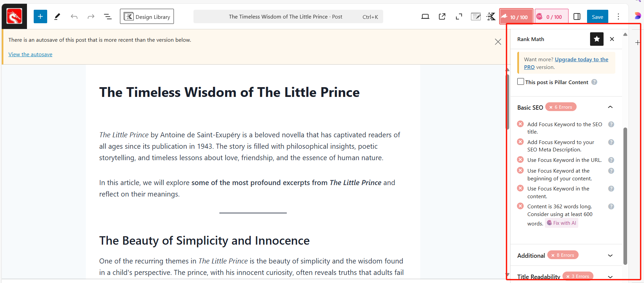Collapse the Basic SEO section
The width and height of the screenshot is (644, 283).
pyautogui.click(x=610, y=107)
